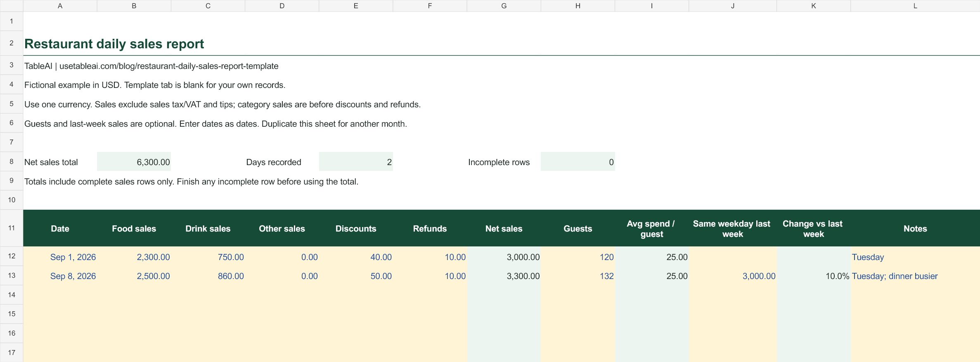This screenshot has height=362, width=980.
Task: Select the 'Totals include complete sales rows only' note
Action: coord(191,182)
